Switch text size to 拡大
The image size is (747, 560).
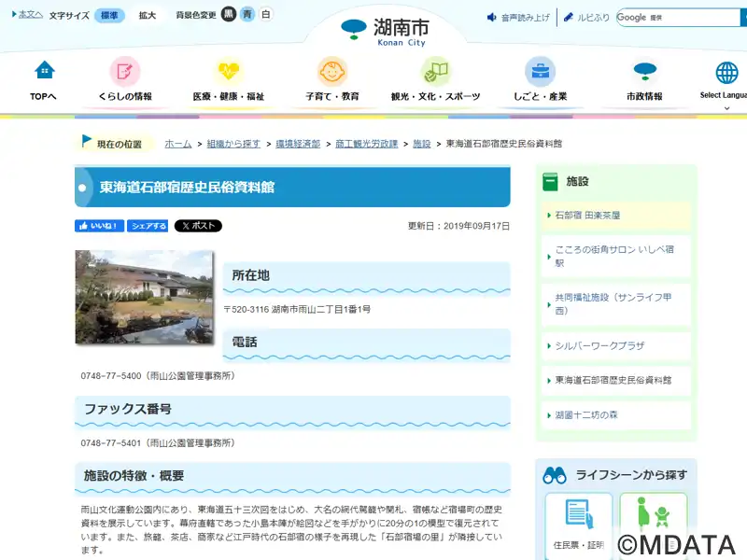(x=148, y=16)
